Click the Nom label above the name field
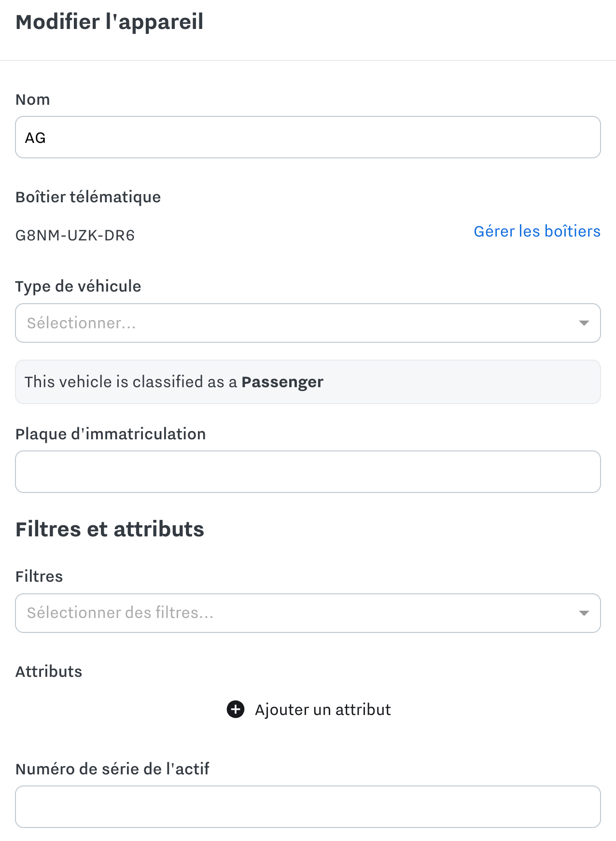This screenshot has height=841, width=616. point(33,99)
